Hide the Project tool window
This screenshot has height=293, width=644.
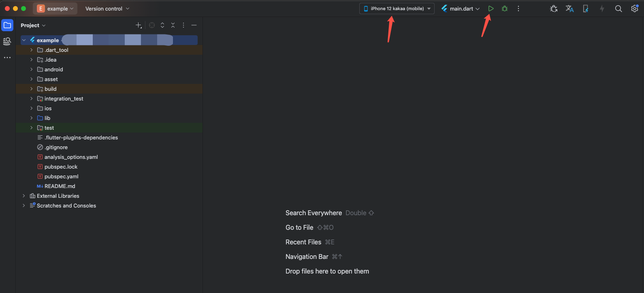click(x=194, y=25)
